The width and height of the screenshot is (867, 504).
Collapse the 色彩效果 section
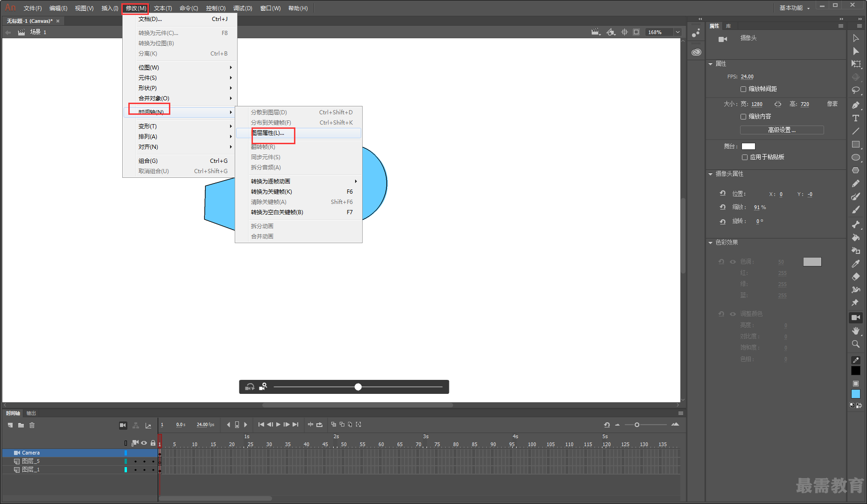711,243
